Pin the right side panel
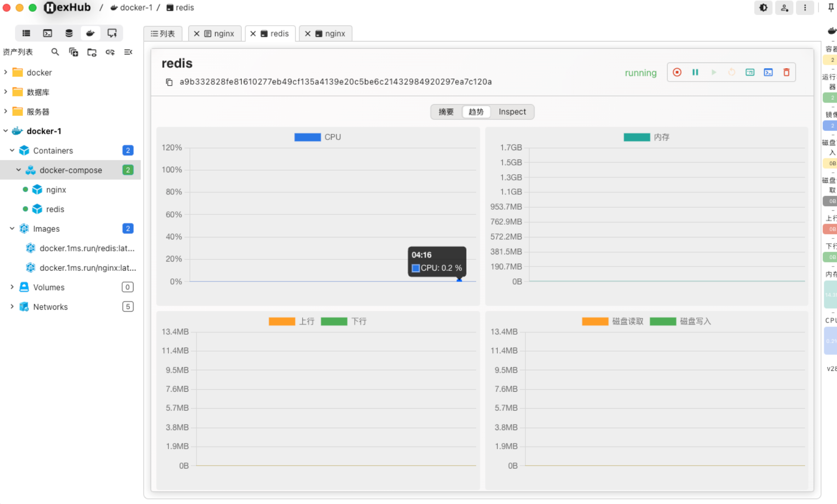This screenshot has width=837, height=504. point(831,8)
